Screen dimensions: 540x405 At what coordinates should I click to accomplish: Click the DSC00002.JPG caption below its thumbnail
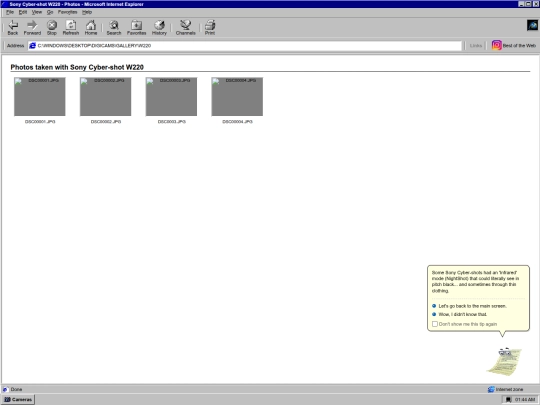tap(106, 122)
